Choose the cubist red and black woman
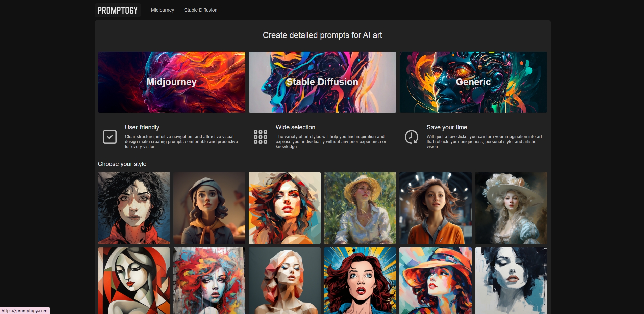The height and width of the screenshot is (314, 644). [134, 281]
